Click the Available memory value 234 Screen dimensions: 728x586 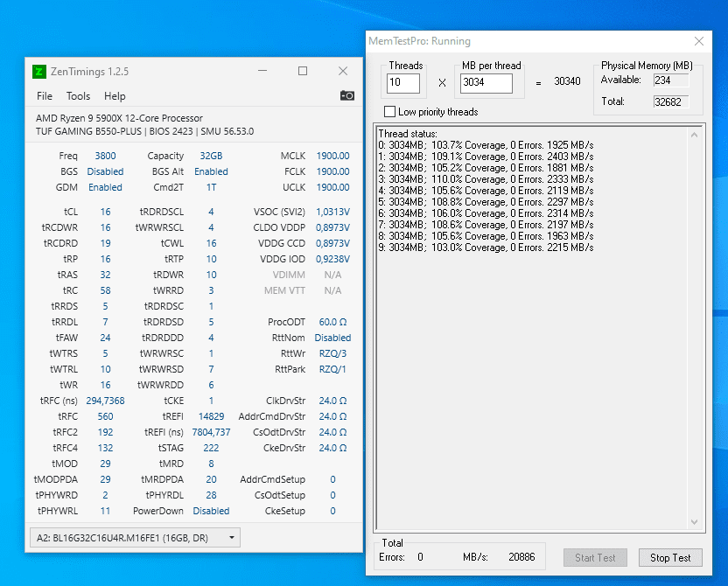(x=671, y=80)
